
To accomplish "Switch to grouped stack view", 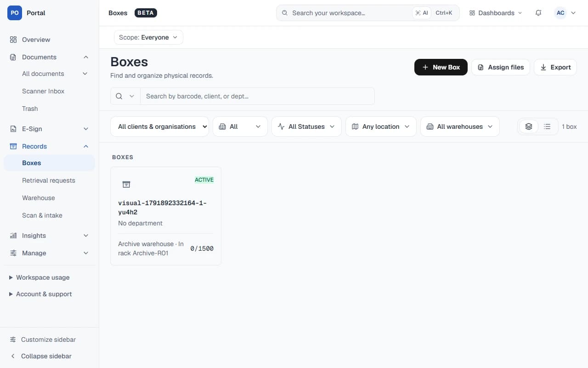I will [529, 126].
